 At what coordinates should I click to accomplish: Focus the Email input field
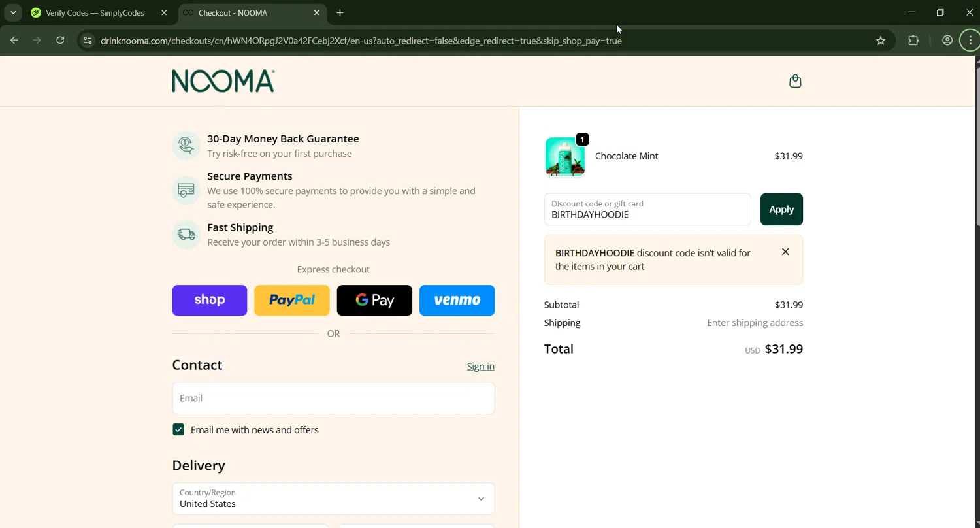coord(333,398)
